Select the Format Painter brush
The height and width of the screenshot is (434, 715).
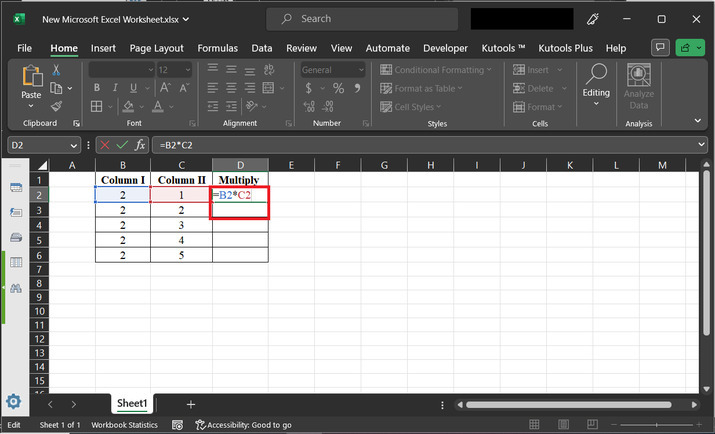pos(56,106)
